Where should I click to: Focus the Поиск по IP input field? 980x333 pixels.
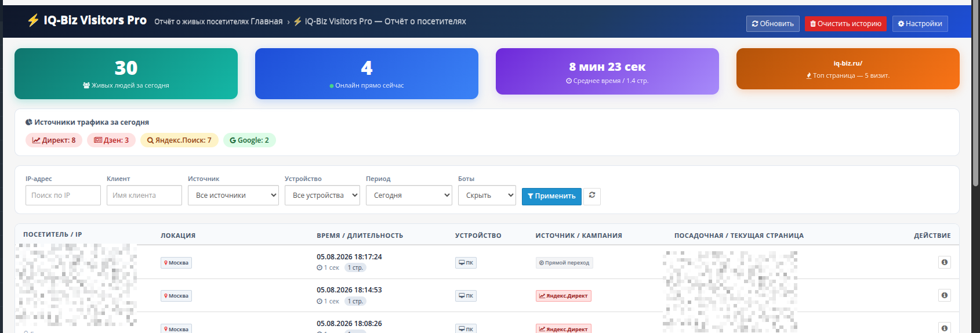point(63,196)
